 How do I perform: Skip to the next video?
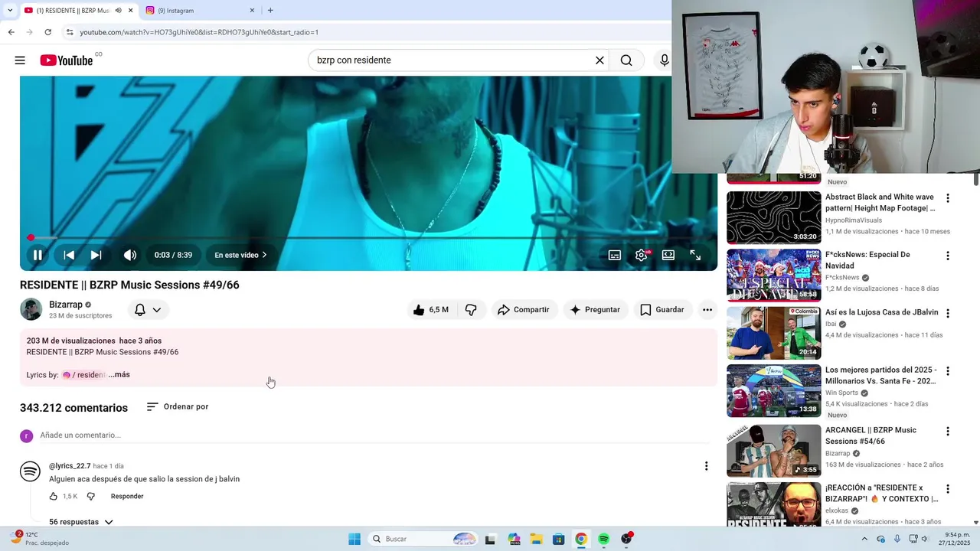coord(96,255)
